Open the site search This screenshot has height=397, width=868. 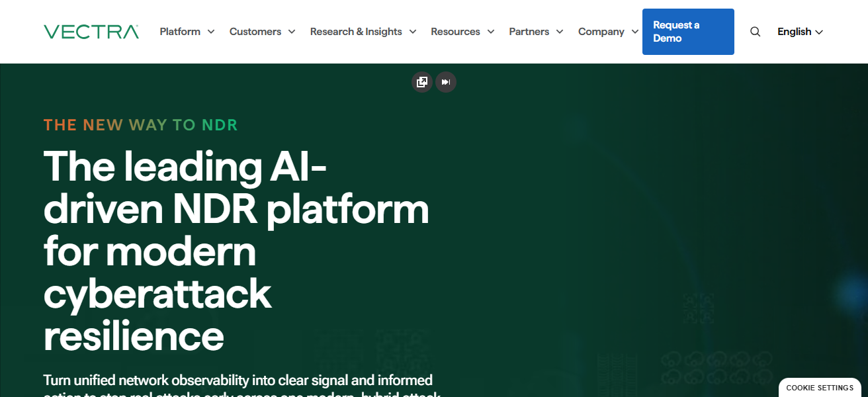[x=755, y=31]
